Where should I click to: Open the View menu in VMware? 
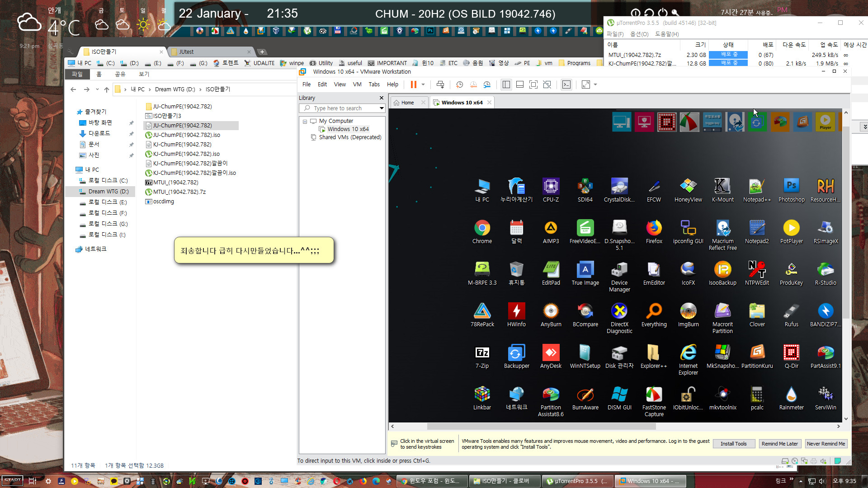(340, 84)
